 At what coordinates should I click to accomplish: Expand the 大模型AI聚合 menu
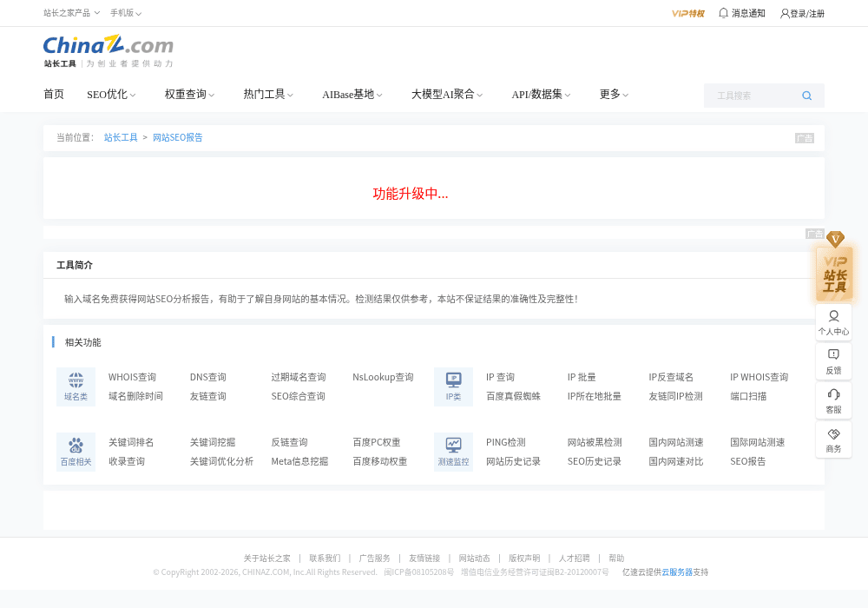(447, 95)
